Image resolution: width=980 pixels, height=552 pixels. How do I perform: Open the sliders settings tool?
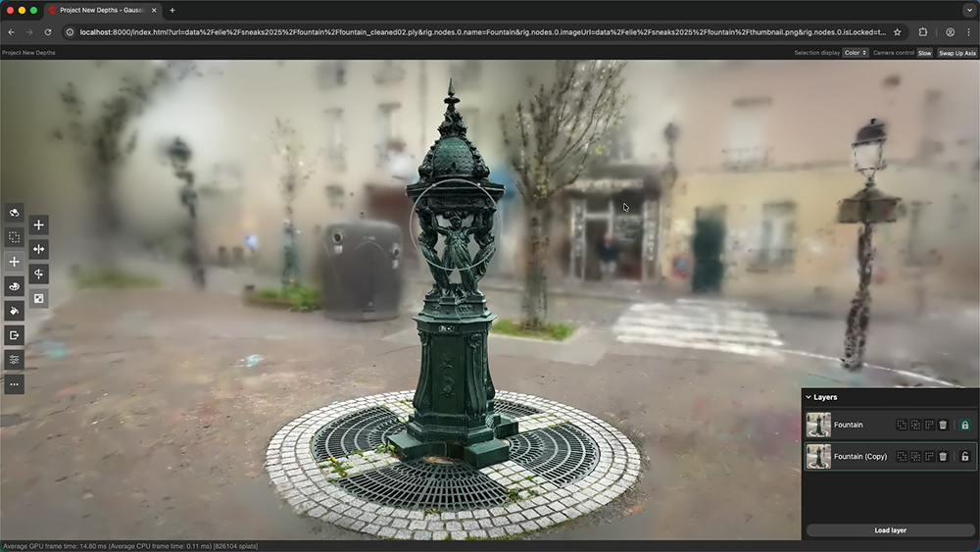point(15,360)
